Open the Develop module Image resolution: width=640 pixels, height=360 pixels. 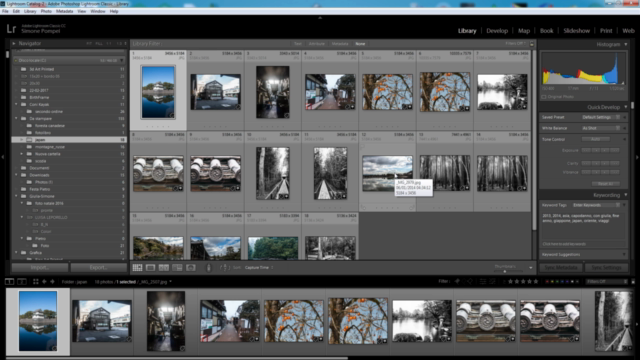coord(497,31)
